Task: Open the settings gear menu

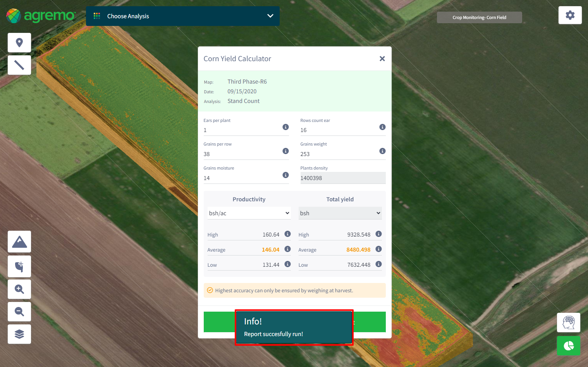Action: (x=570, y=15)
